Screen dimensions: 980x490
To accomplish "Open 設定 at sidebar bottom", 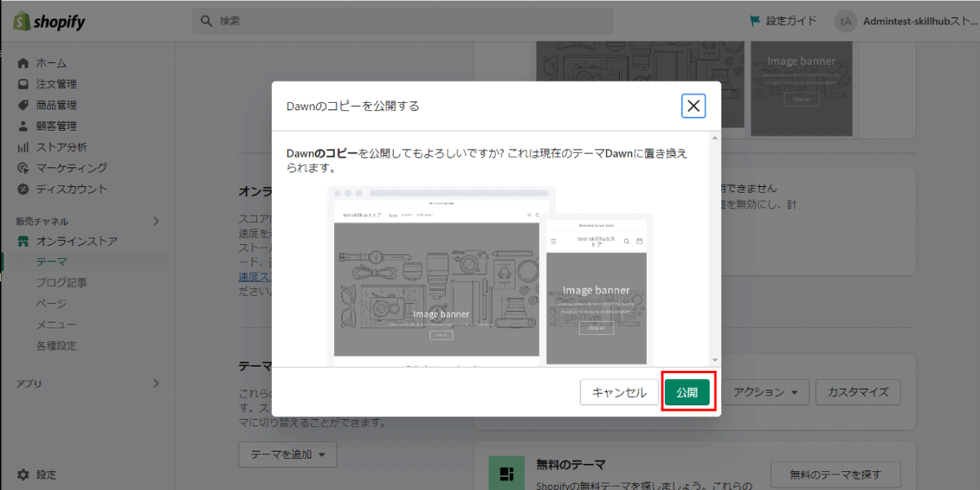I will click(x=47, y=474).
